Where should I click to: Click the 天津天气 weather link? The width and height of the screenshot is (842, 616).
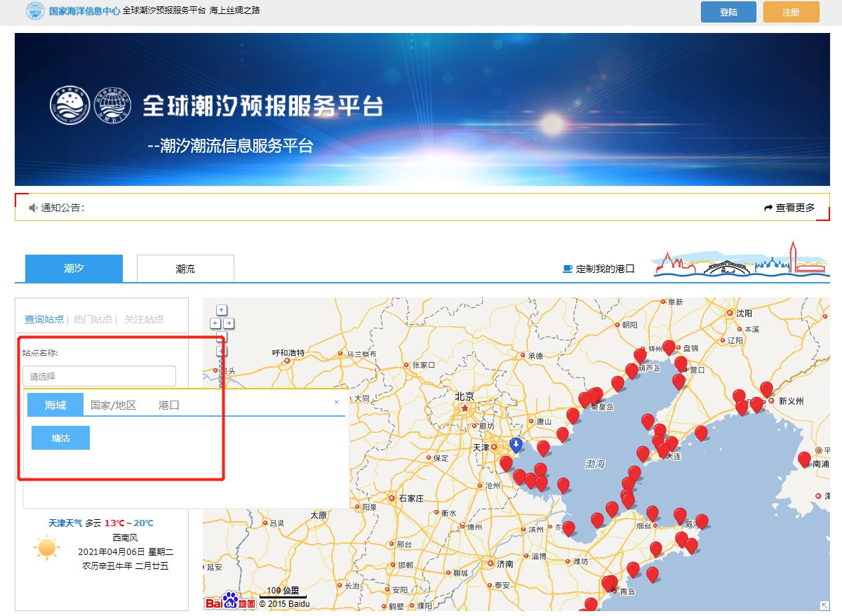65,523
